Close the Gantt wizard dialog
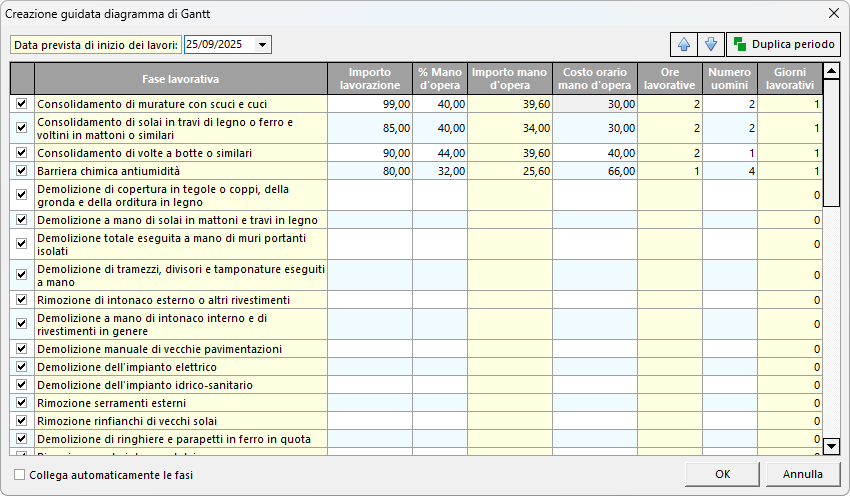 (833, 13)
